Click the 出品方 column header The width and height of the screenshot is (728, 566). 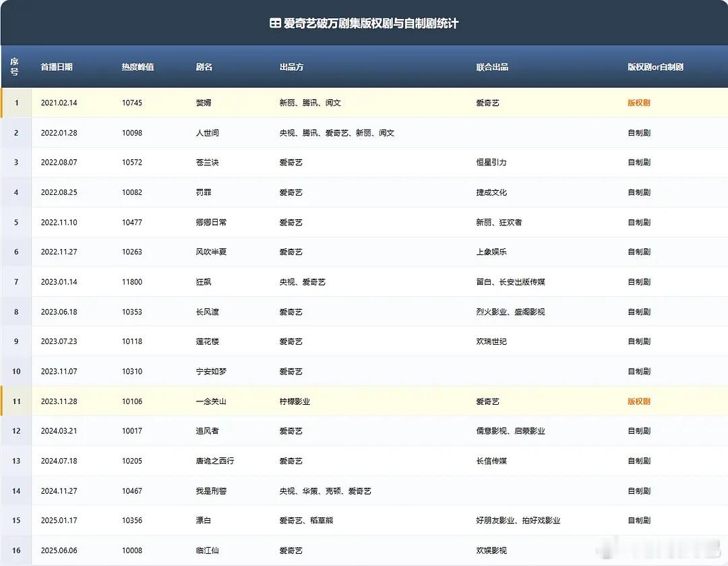coord(292,67)
